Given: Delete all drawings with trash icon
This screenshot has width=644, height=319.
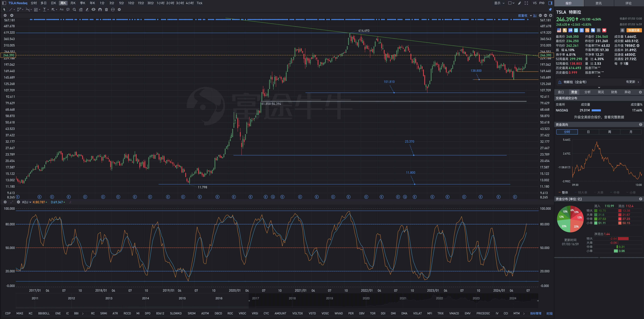Looking at the screenshot, I should [106, 9].
